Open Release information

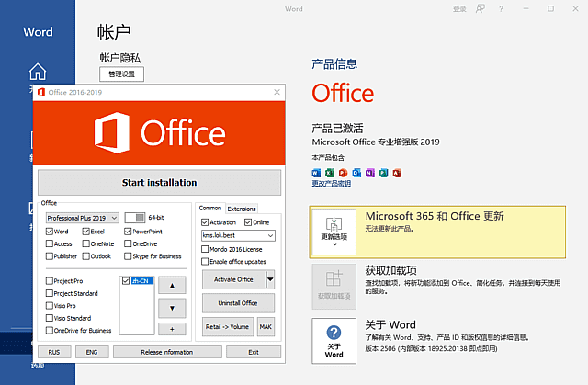[167, 352]
